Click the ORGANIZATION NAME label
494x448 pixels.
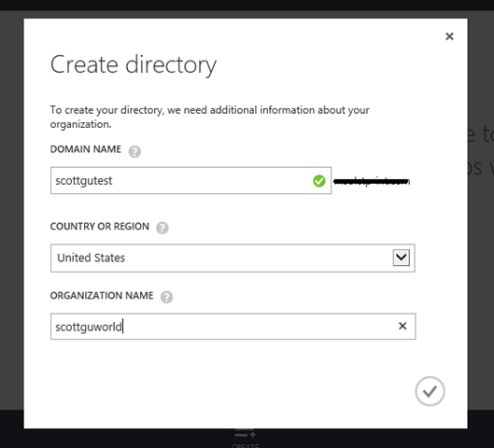(102, 296)
